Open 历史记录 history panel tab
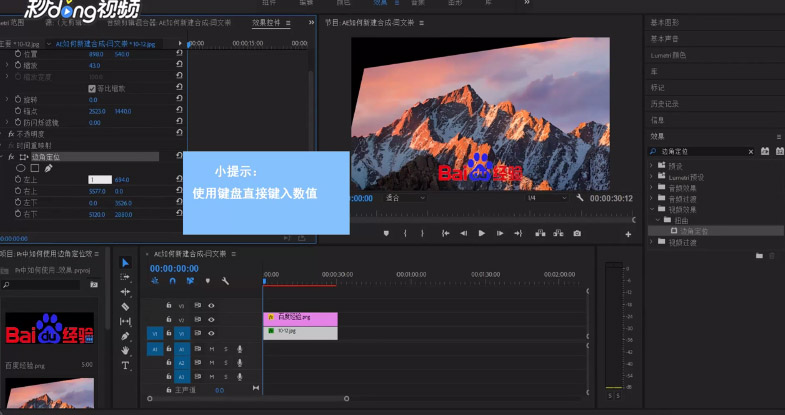 (665, 104)
